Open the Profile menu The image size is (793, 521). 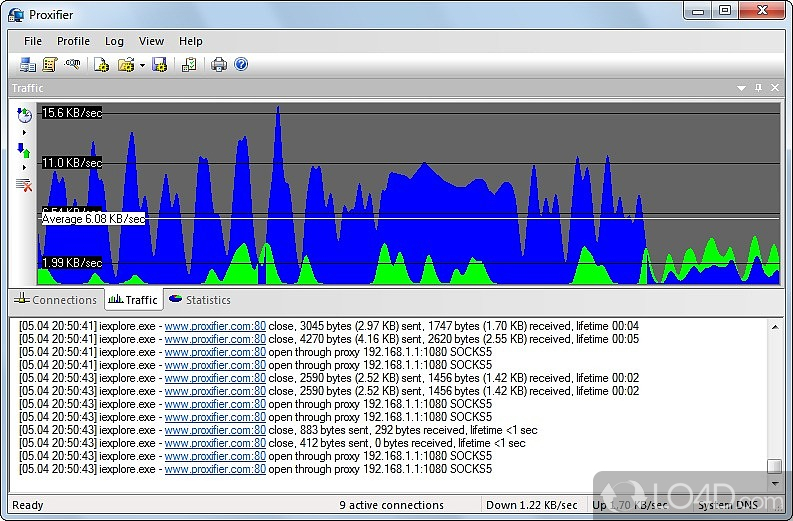[x=73, y=41]
